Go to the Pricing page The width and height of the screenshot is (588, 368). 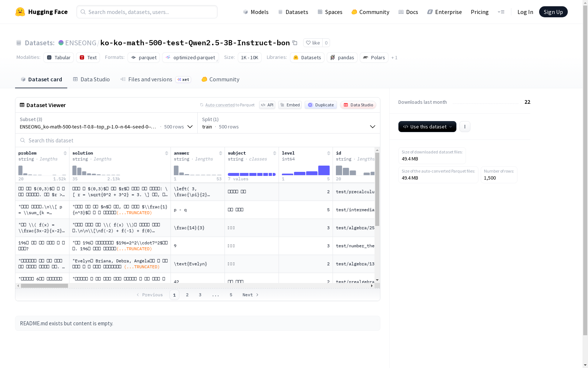coord(480,12)
